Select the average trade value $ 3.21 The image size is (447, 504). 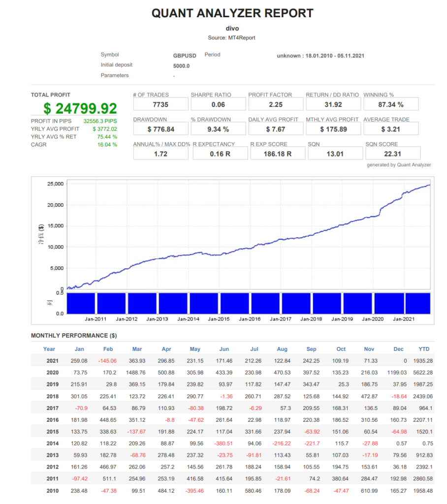(391, 129)
